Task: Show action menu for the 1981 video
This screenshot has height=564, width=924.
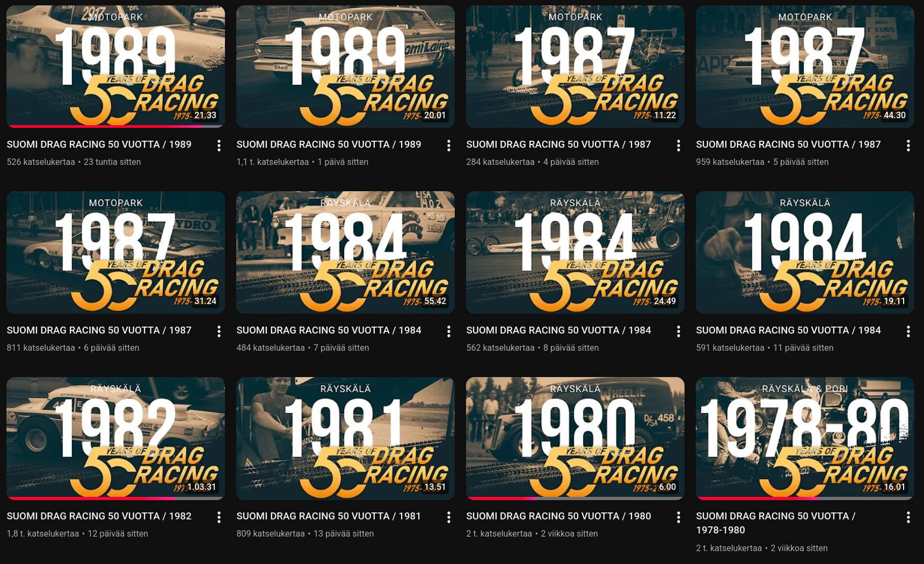Action: (448, 517)
